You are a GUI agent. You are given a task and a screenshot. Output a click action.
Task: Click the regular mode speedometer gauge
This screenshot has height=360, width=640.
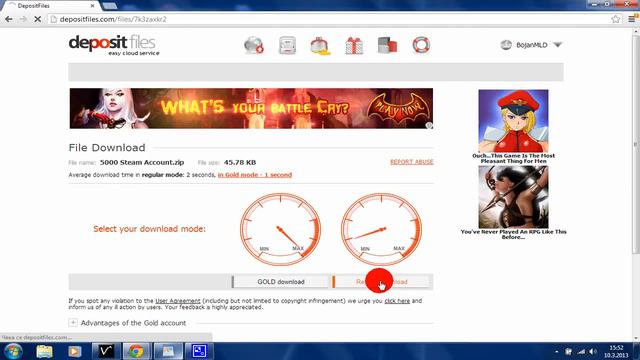[x=381, y=229]
